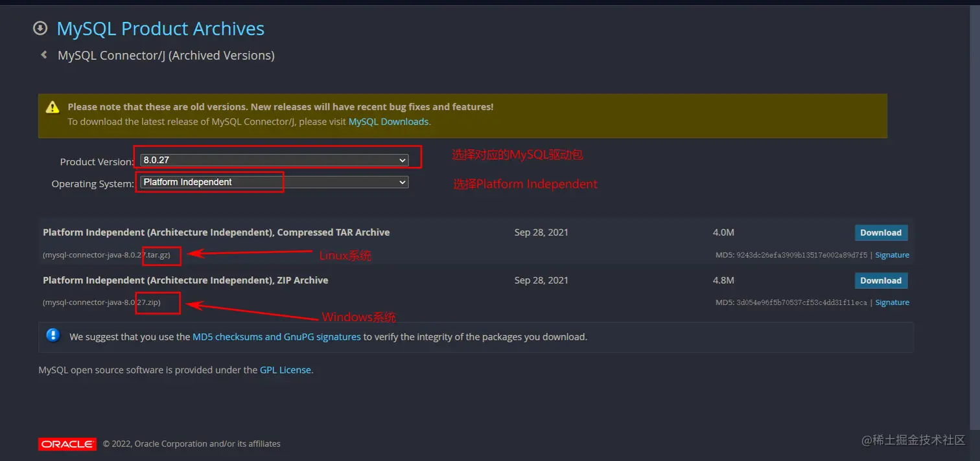Click the 4.0M file size
Screen dimensions: 980x461
(x=723, y=232)
